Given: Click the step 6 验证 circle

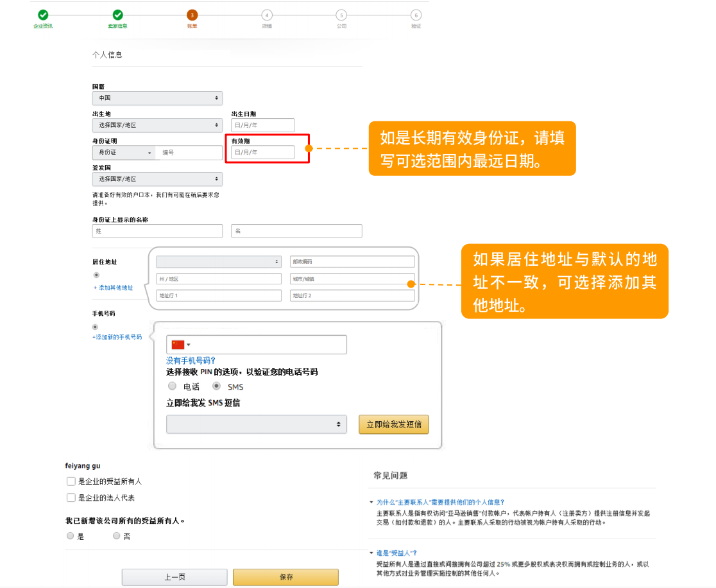Looking at the screenshot, I should 416,15.
